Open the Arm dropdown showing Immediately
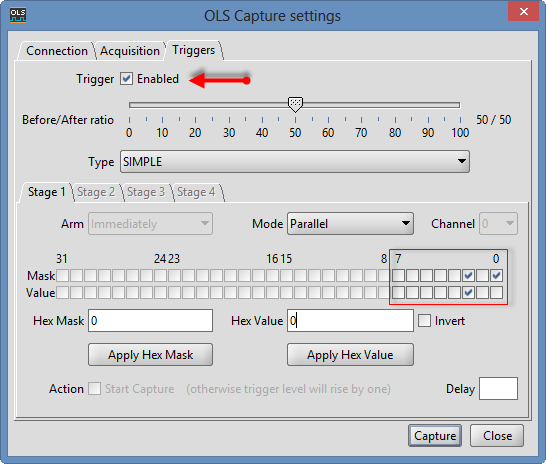Image resolution: width=546 pixels, height=464 pixels. coord(150,223)
